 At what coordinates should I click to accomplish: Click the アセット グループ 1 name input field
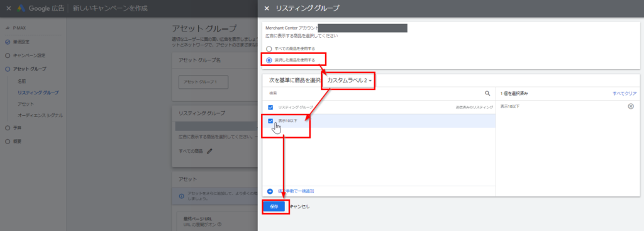coord(203,82)
